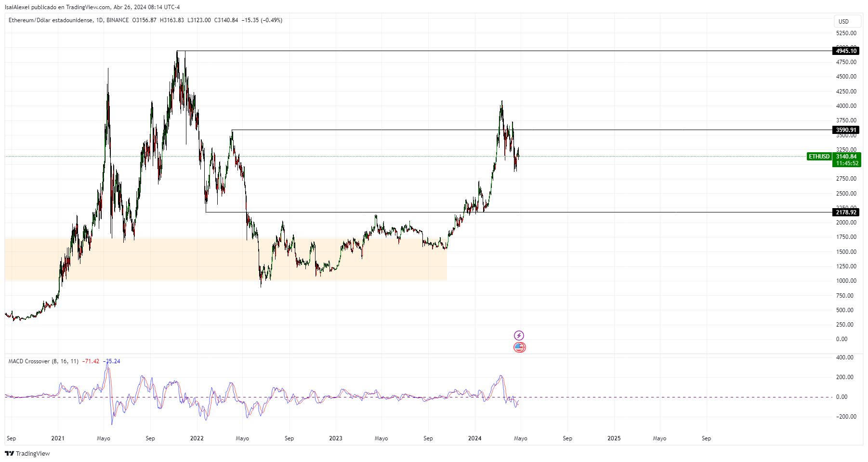
Task: Click the closing price C3140.84 value
Action: point(226,20)
